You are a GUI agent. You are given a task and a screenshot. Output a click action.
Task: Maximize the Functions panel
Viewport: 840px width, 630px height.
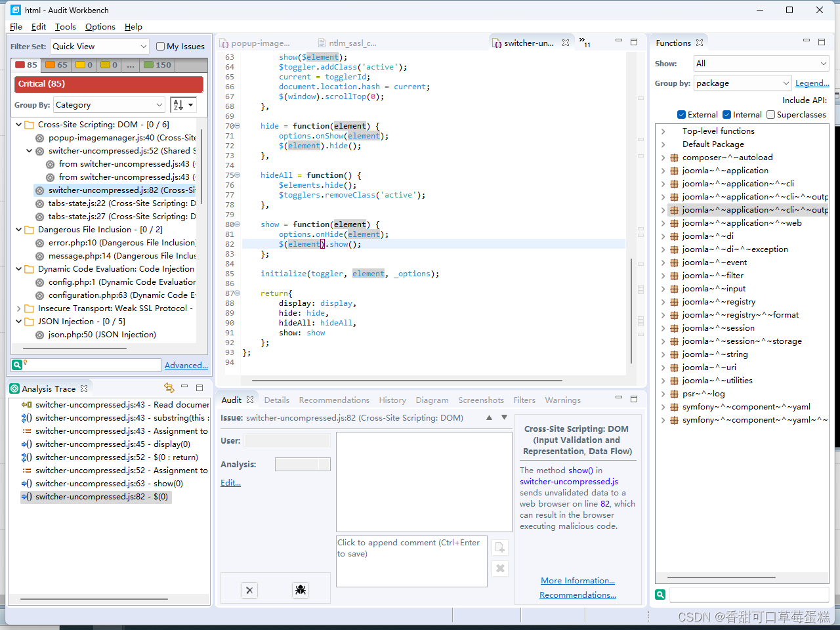[x=822, y=42]
